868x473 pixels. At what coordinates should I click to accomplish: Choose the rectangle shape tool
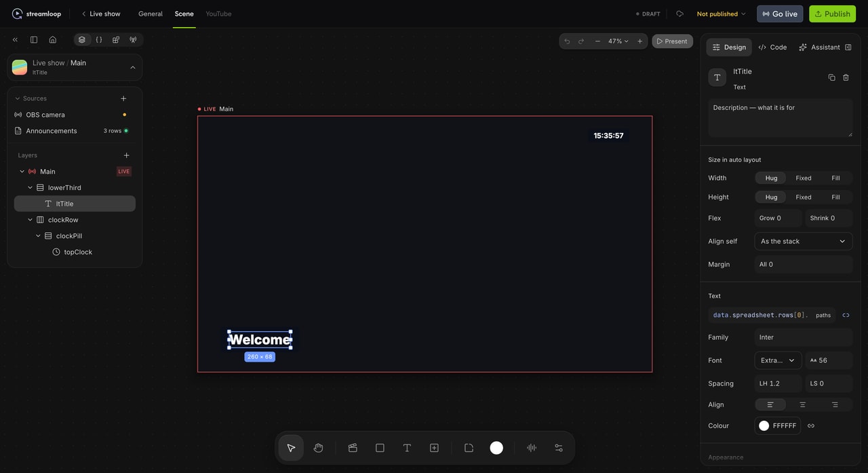click(380, 448)
